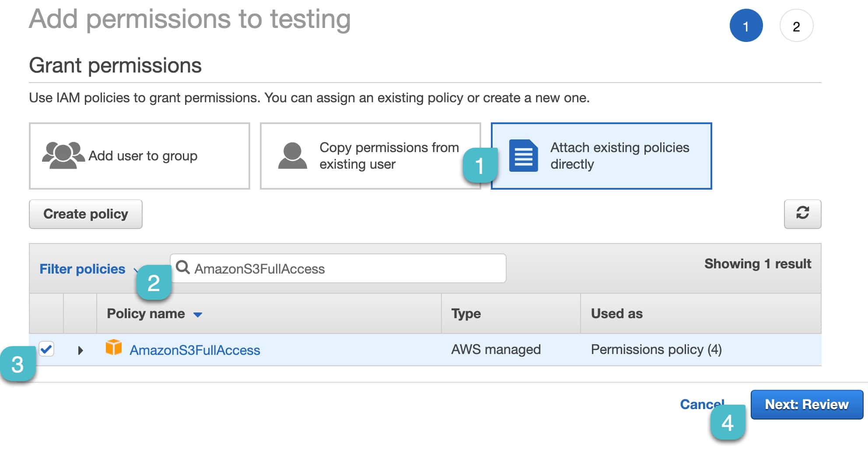Select Add user to group option
This screenshot has width=868, height=458.
(x=140, y=156)
